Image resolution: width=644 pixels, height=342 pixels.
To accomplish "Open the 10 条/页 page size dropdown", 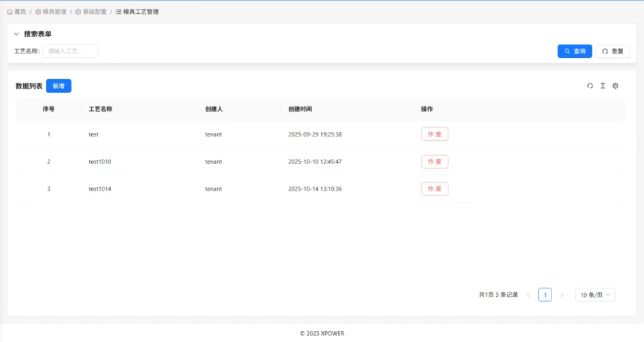I will click(595, 295).
